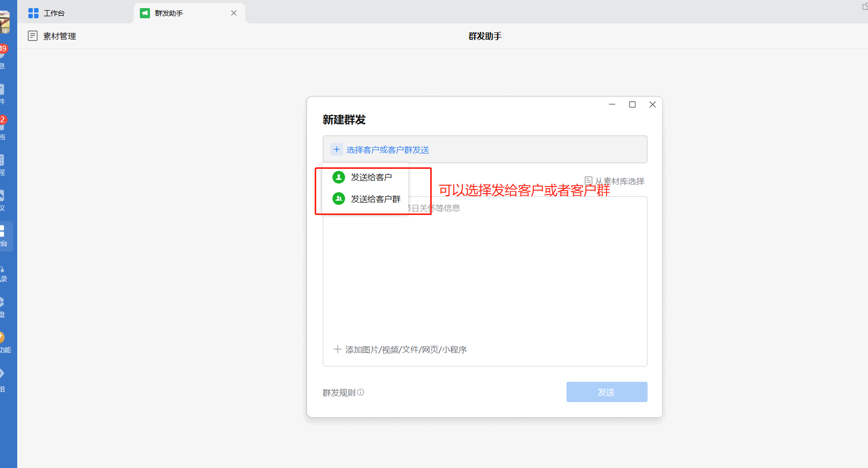Choose 发送给客户 from the dropdown menu

tap(371, 177)
